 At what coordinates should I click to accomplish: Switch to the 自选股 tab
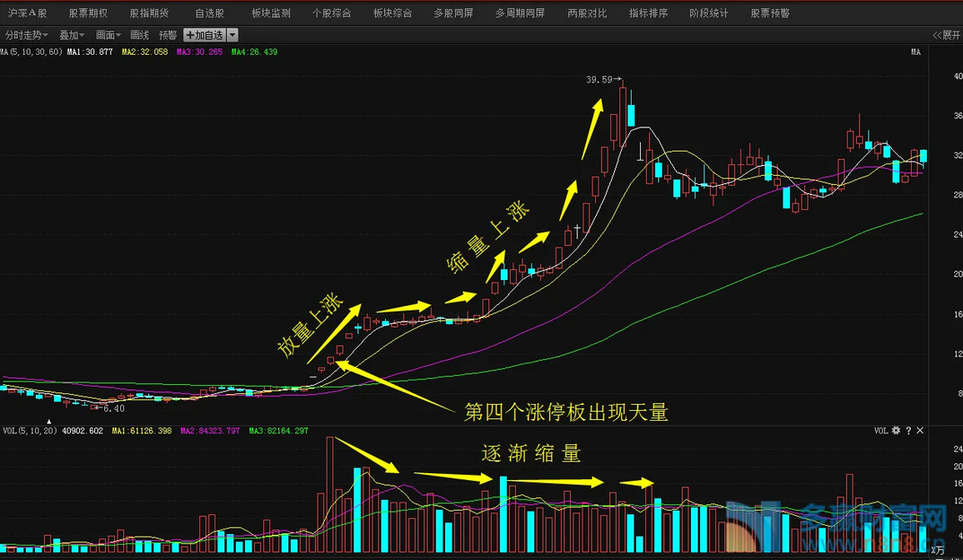209,13
